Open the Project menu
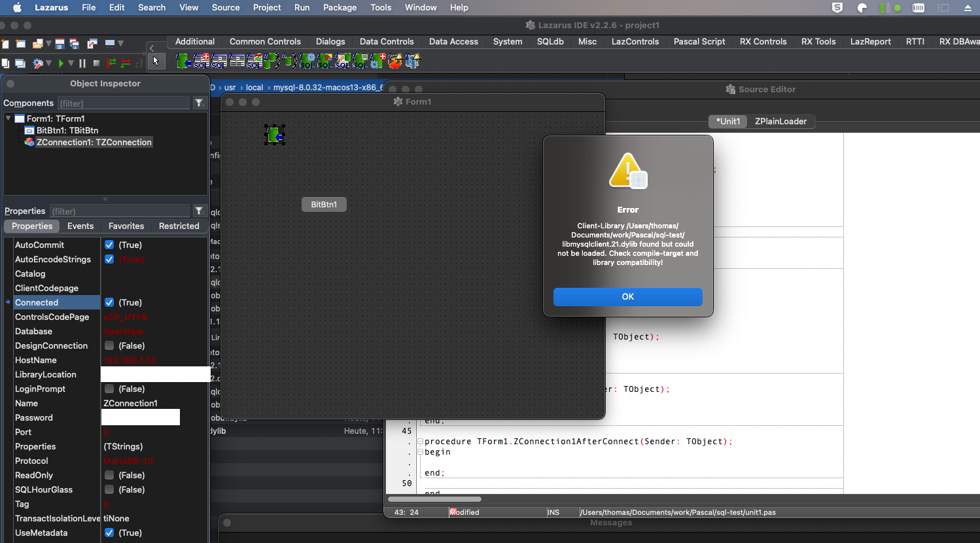980x543 pixels. (x=267, y=8)
